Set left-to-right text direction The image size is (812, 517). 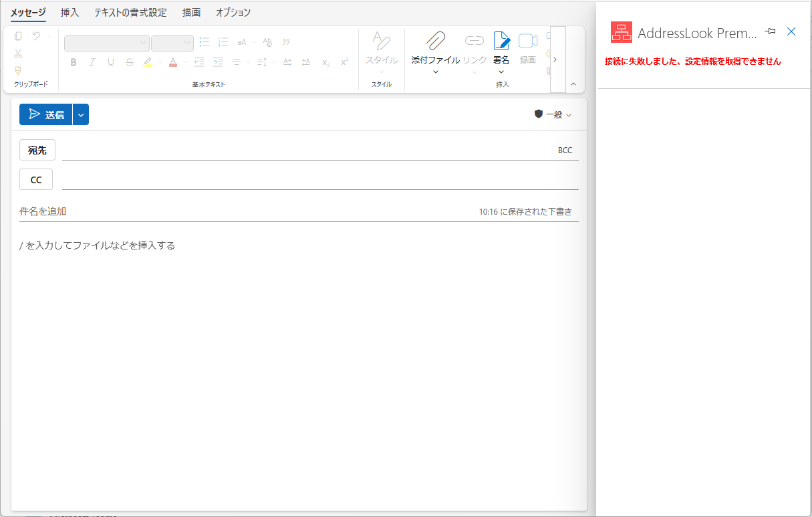(287, 62)
